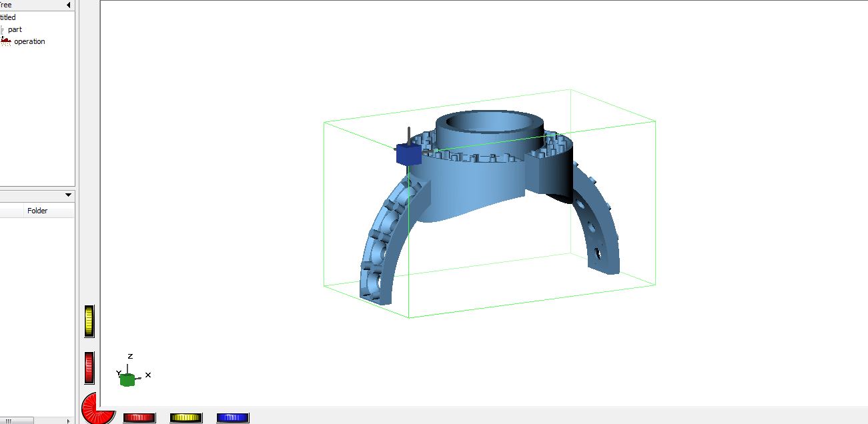Select the 'operation' tree item
Viewport: 868px width, 424px height.
pyautogui.click(x=29, y=41)
